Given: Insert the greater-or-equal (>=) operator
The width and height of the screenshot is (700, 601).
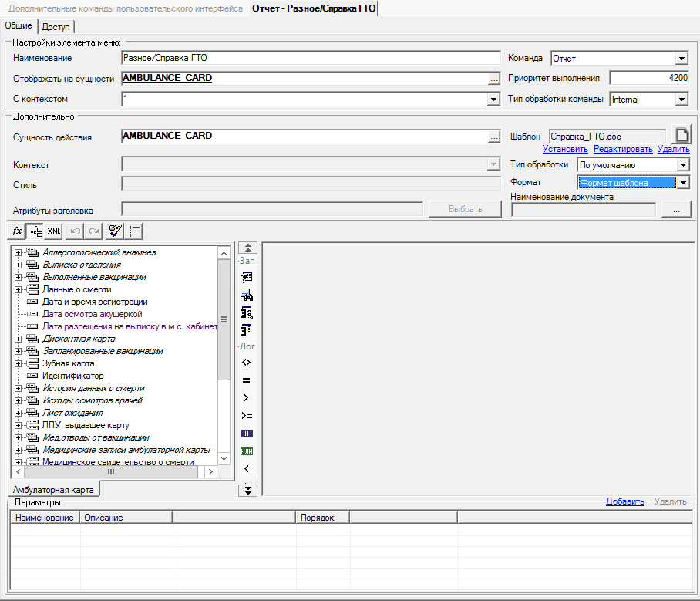Looking at the screenshot, I should tap(247, 416).
